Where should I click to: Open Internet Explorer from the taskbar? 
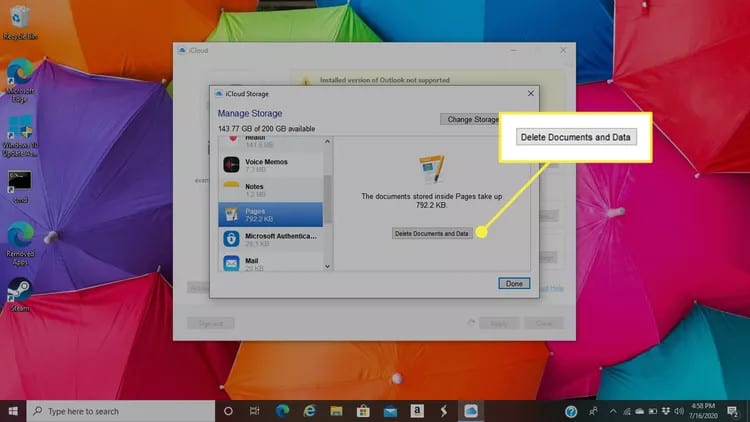[309, 411]
